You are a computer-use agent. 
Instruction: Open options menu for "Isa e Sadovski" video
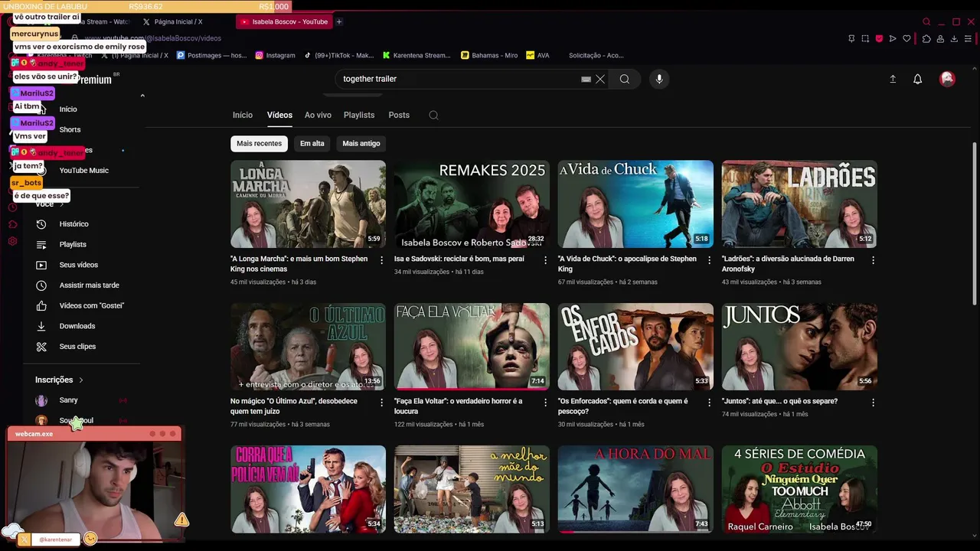pos(546,260)
